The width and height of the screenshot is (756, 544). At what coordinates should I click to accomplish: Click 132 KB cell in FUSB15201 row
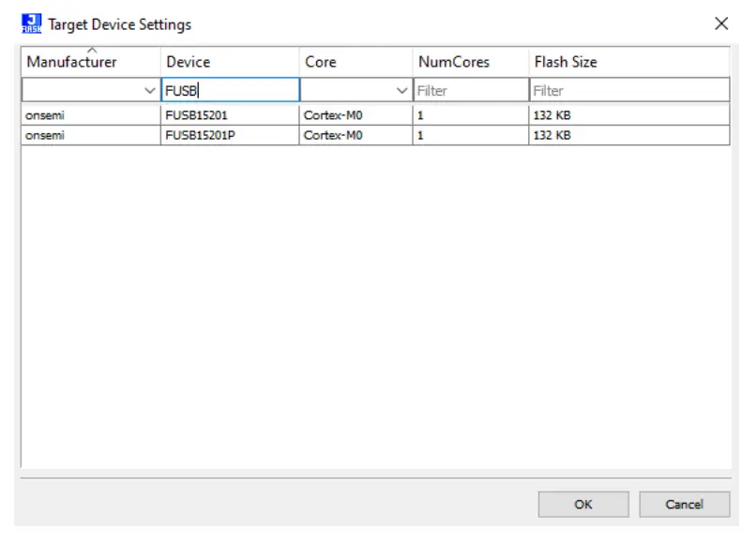pos(629,115)
